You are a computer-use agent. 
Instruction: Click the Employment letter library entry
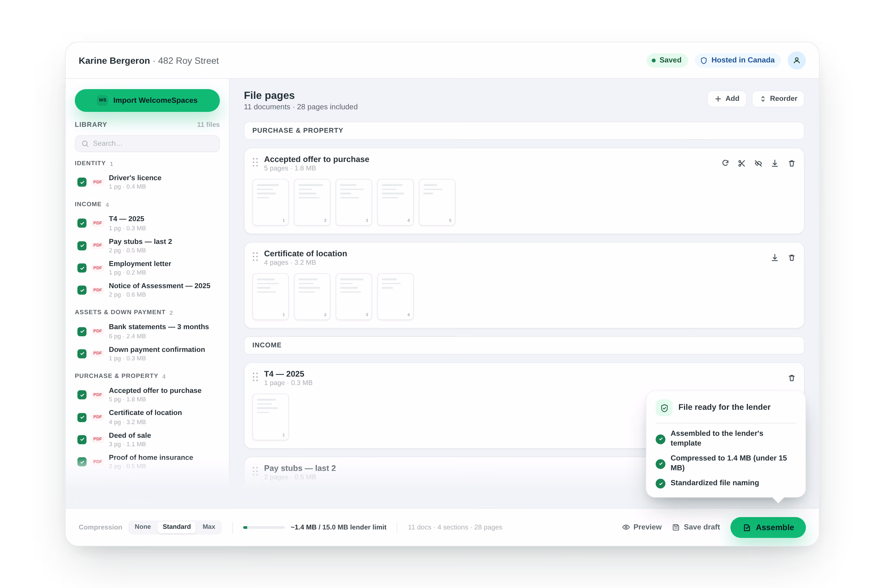pos(147,268)
